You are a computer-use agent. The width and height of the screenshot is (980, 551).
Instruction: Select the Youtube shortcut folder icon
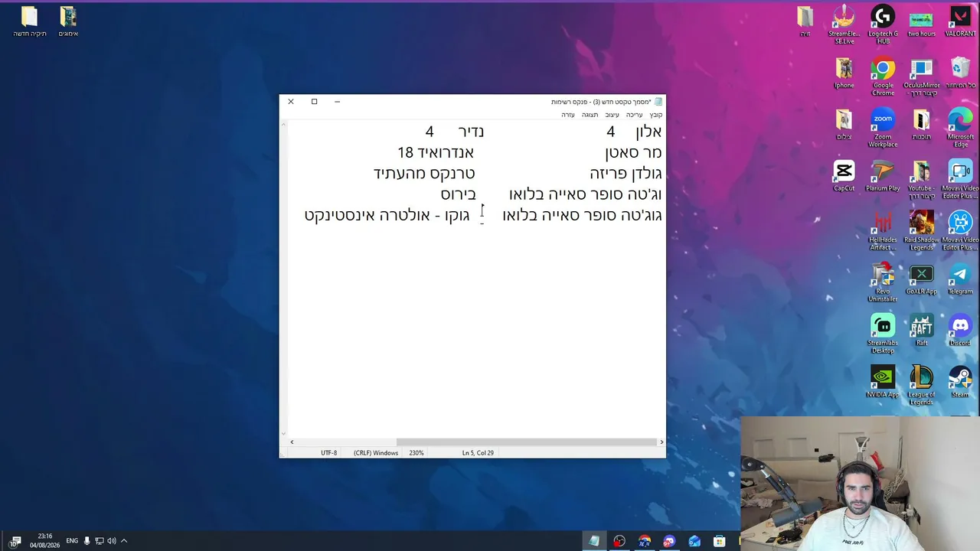click(x=921, y=179)
